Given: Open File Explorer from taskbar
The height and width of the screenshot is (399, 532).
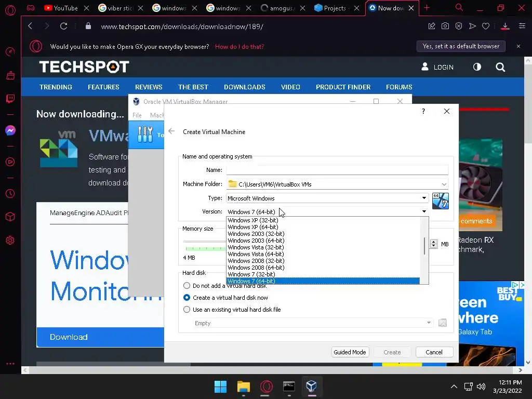Looking at the screenshot, I should point(243,387).
